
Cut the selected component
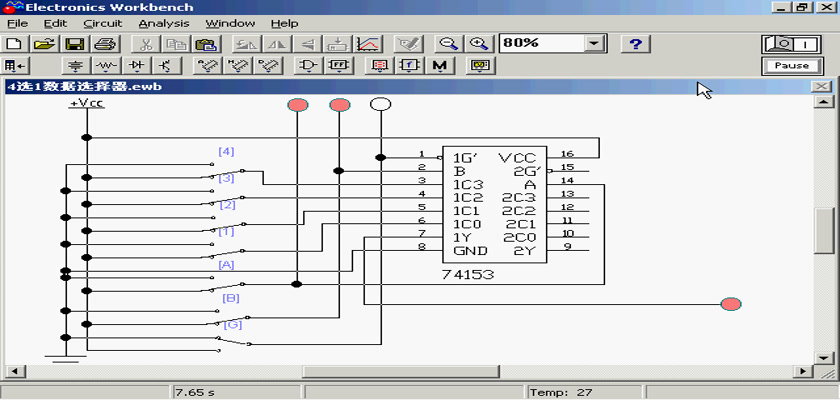tap(147, 44)
